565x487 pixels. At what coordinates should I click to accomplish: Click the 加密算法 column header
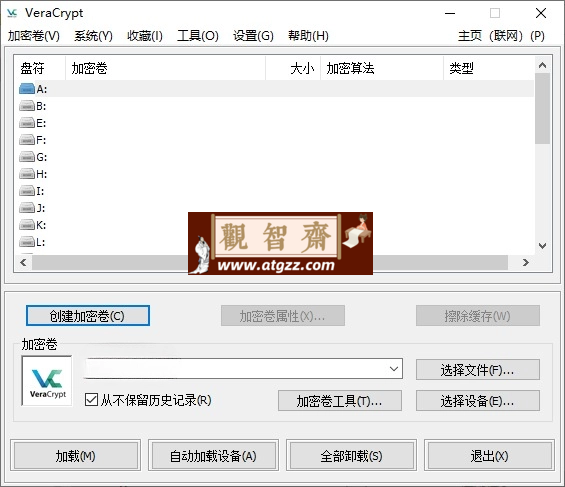382,68
